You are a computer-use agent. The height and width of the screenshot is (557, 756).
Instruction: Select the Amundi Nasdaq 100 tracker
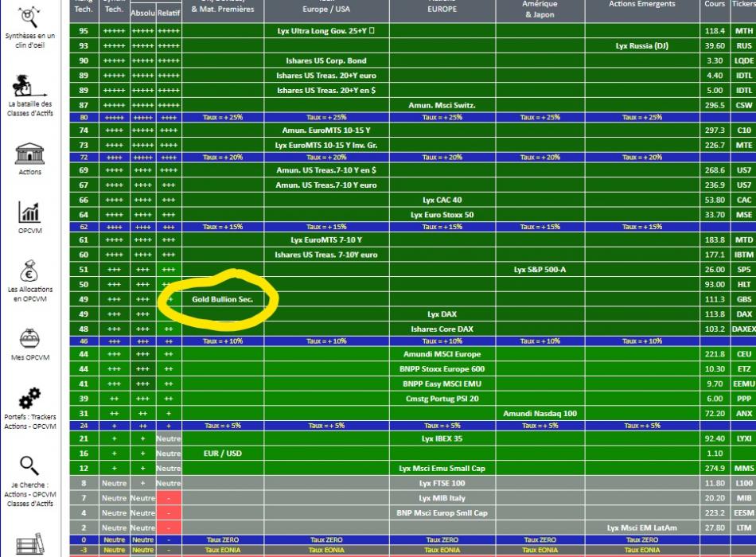pyautogui.click(x=540, y=415)
